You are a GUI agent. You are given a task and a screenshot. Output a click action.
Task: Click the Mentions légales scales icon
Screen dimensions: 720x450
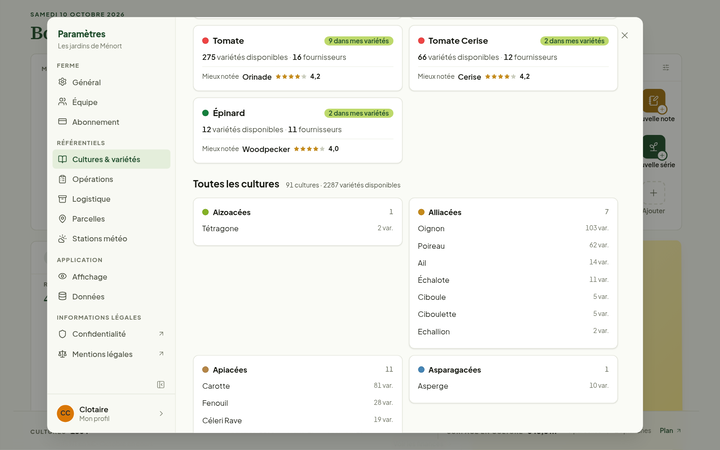pos(62,354)
